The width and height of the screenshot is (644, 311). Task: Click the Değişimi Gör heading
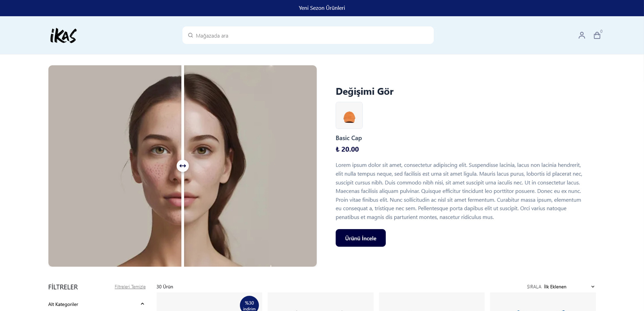click(x=365, y=91)
